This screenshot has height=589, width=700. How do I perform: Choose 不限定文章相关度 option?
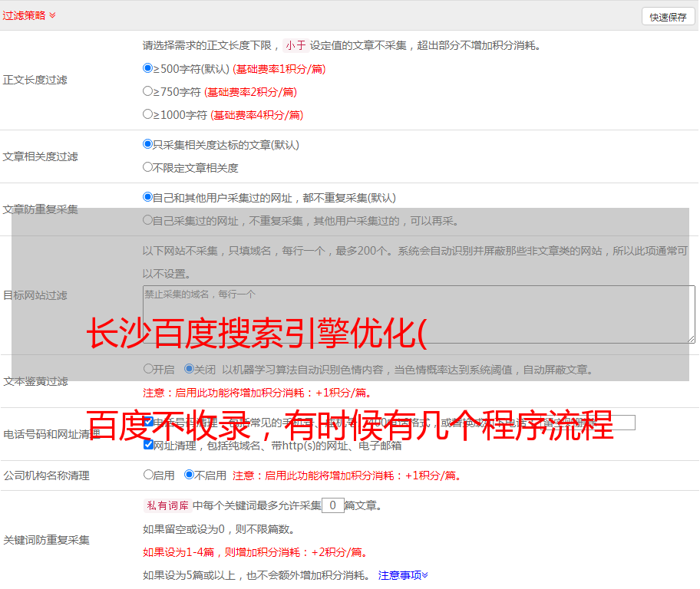148,167
